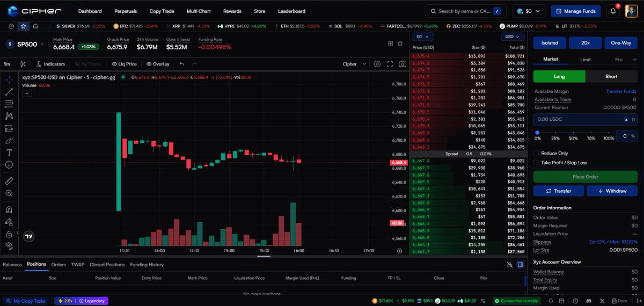This screenshot has width=644, height=306.
Task: Switch to the Orders tab
Action: [58, 265]
